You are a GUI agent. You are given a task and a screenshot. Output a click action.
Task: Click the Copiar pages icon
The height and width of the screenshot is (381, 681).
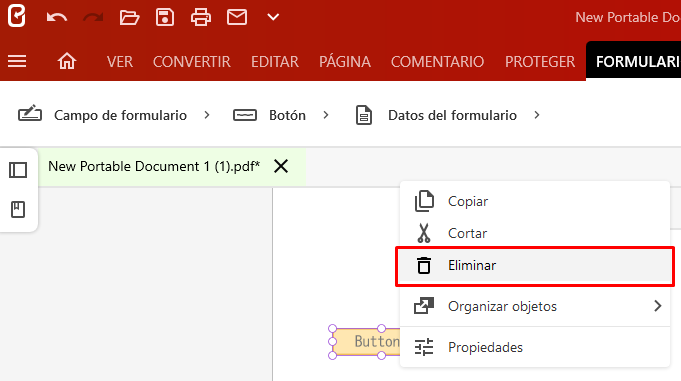424,201
